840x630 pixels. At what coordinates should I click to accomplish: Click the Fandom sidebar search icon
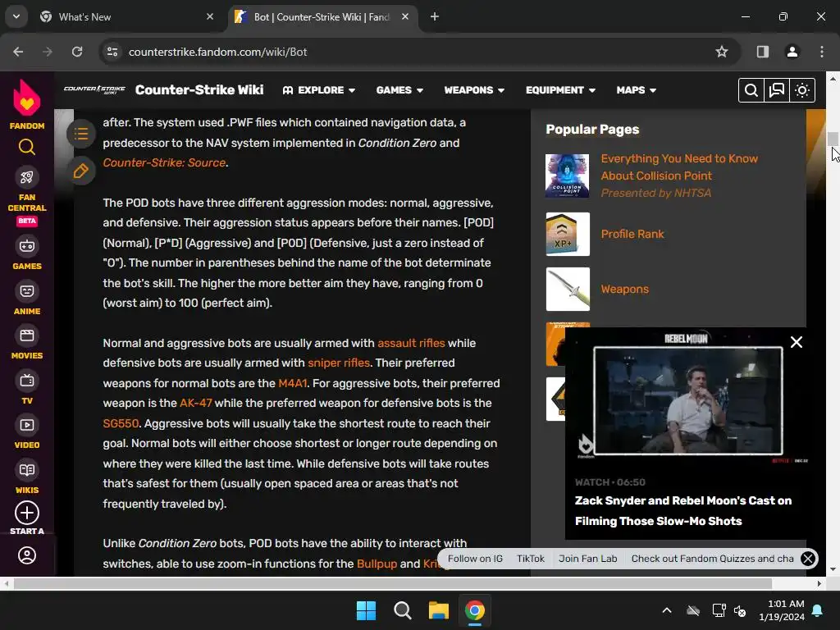pos(27,147)
